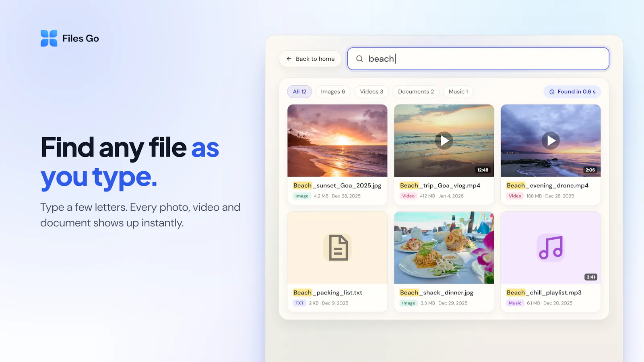Click the file name Beach_shack_dinner.jpg

[x=436, y=292]
